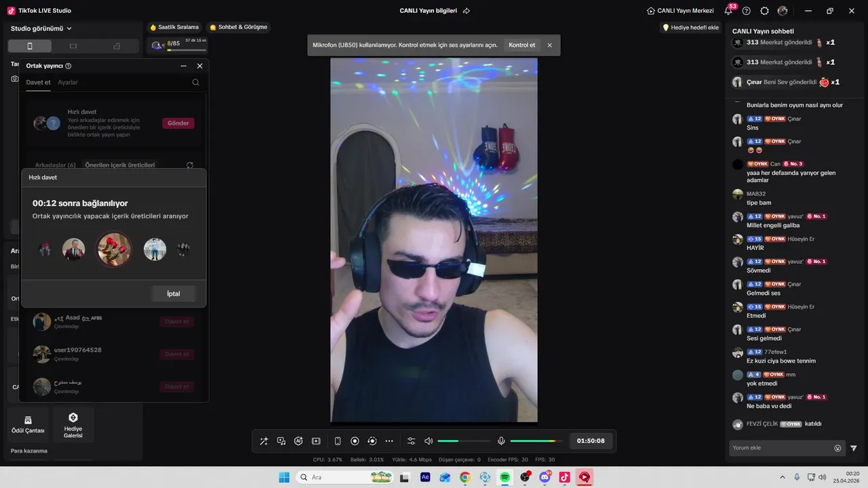Minimize the Ortak yayıncı panel
This screenshot has height=488, width=868.
183,66
